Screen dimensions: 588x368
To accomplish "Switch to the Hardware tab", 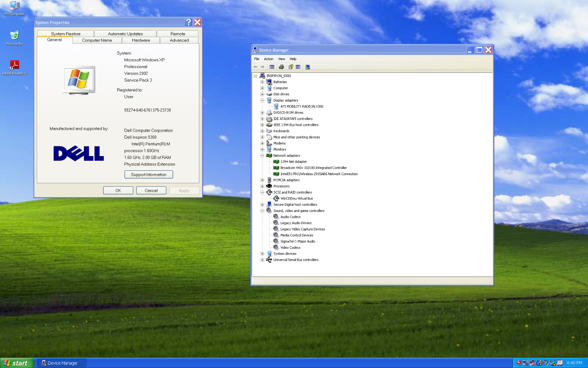I will click(141, 40).
